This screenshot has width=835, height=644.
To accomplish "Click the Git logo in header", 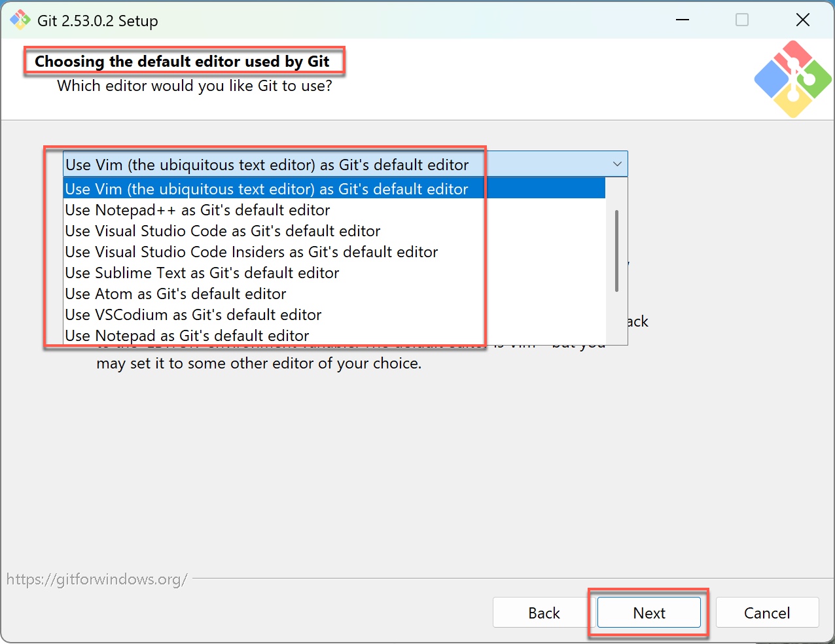I will coord(792,79).
